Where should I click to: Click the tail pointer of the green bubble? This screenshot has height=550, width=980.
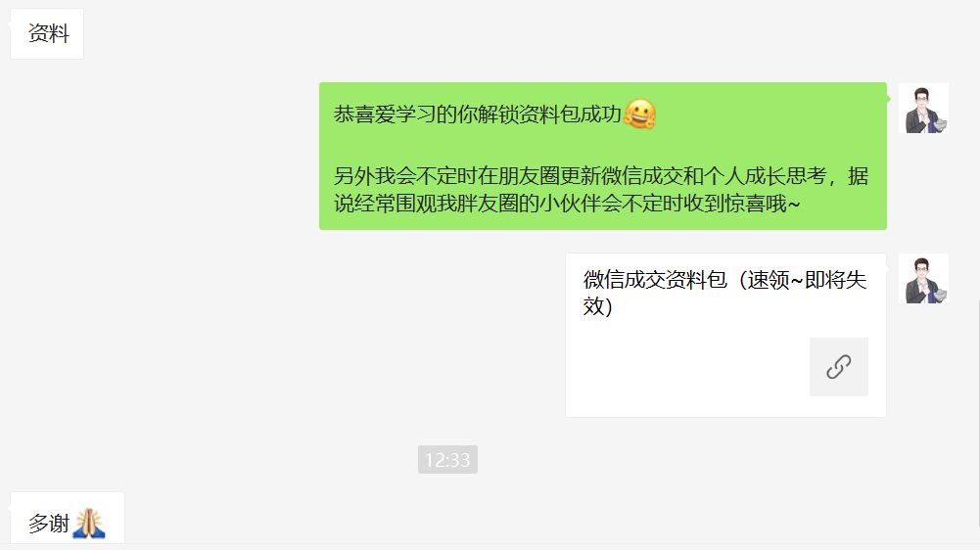tap(889, 99)
